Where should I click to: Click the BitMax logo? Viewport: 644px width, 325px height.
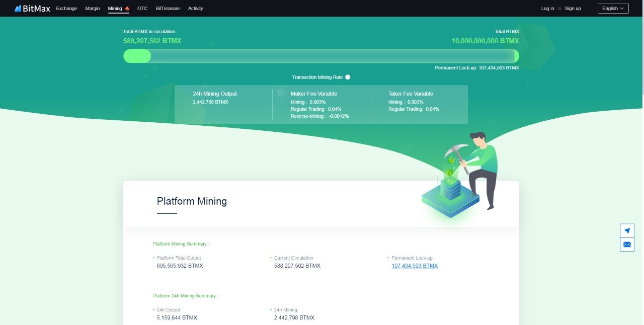[x=32, y=9]
